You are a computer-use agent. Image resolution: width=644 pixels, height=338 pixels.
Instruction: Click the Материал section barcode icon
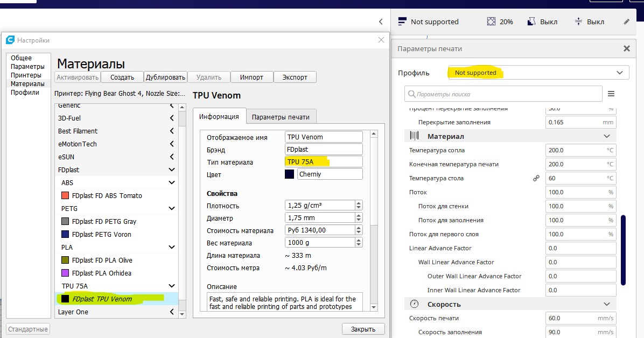click(414, 136)
